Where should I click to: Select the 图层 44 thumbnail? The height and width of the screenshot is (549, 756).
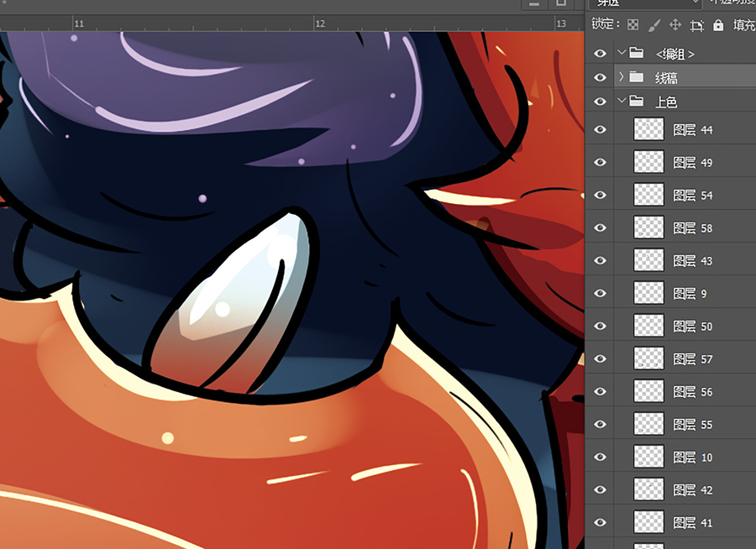tap(648, 129)
